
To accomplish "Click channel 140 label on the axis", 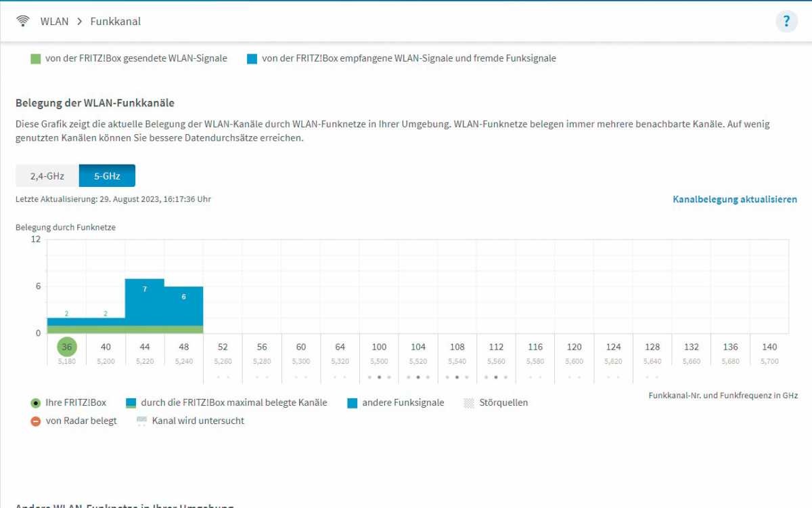I will (769, 347).
